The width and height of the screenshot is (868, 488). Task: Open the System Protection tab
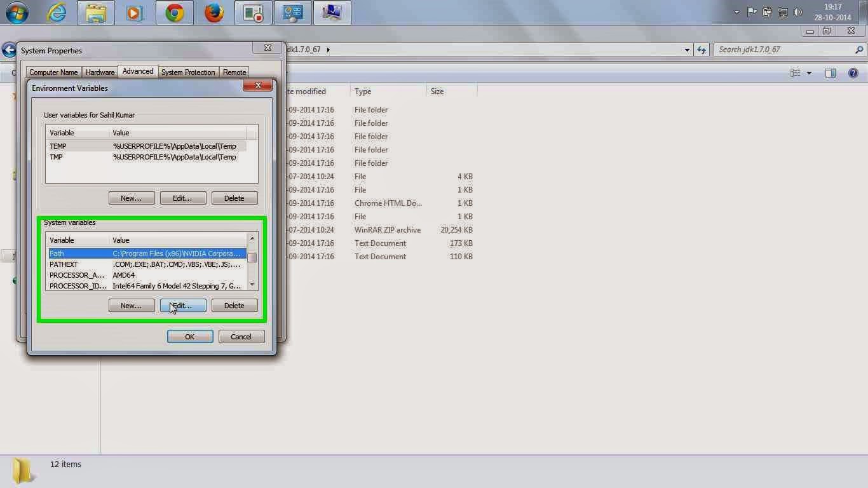(x=188, y=72)
